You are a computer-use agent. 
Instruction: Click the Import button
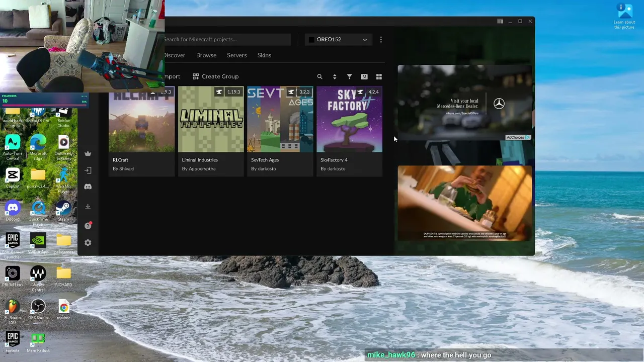[172, 76]
